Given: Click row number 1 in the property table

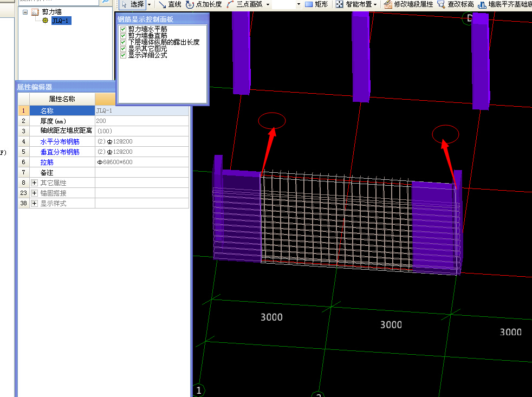Looking at the screenshot, I should pos(24,110).
